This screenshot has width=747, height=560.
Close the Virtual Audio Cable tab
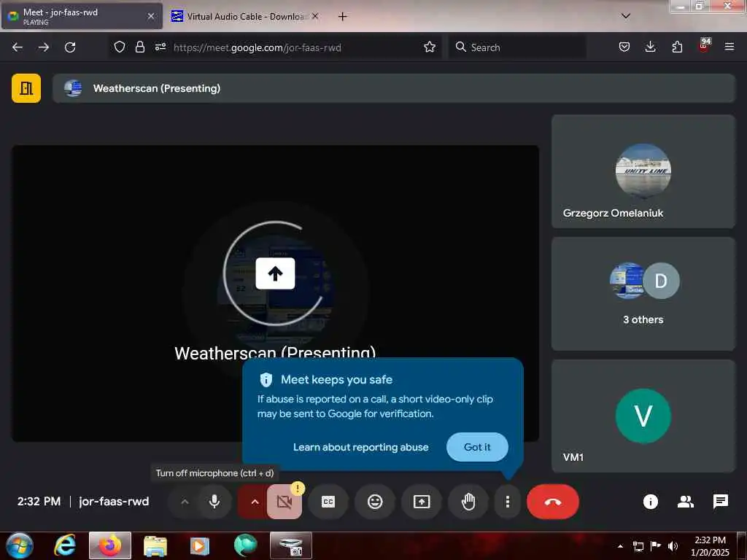315,16
